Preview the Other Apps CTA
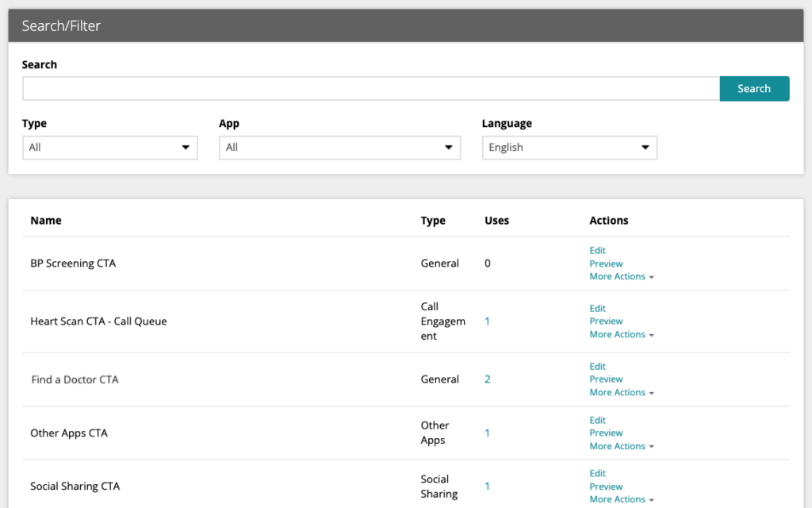Image resolution: width=812 pixels, height=508 pixels. pos(606,433)
